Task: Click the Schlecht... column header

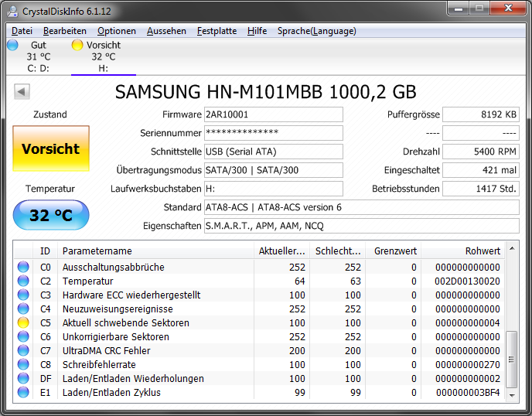Action: point(338,251)
